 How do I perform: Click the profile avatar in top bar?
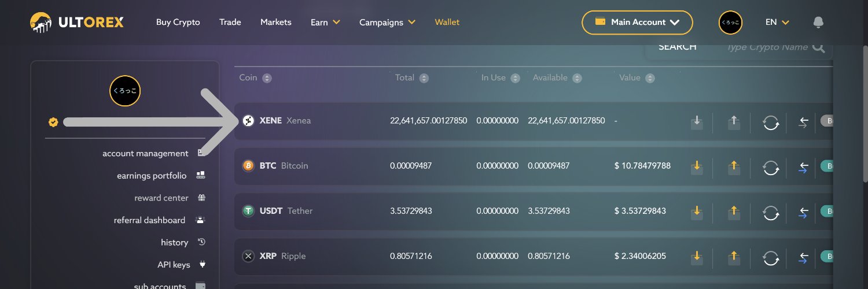point(730,23)
